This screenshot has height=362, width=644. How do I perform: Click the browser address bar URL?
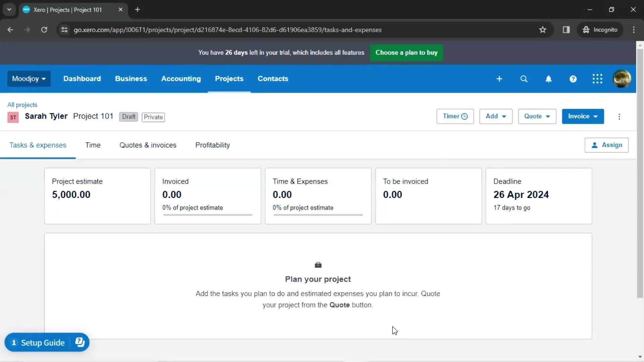point(227,30)
